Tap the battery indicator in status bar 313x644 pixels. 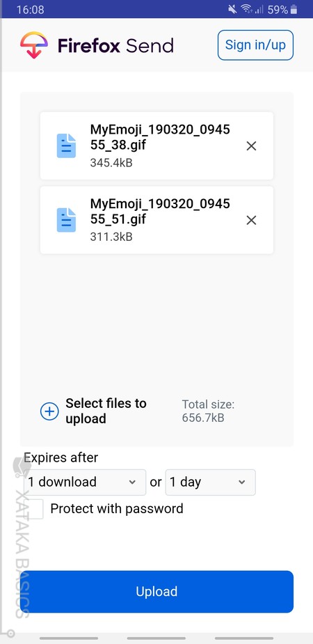click(294, 10)
